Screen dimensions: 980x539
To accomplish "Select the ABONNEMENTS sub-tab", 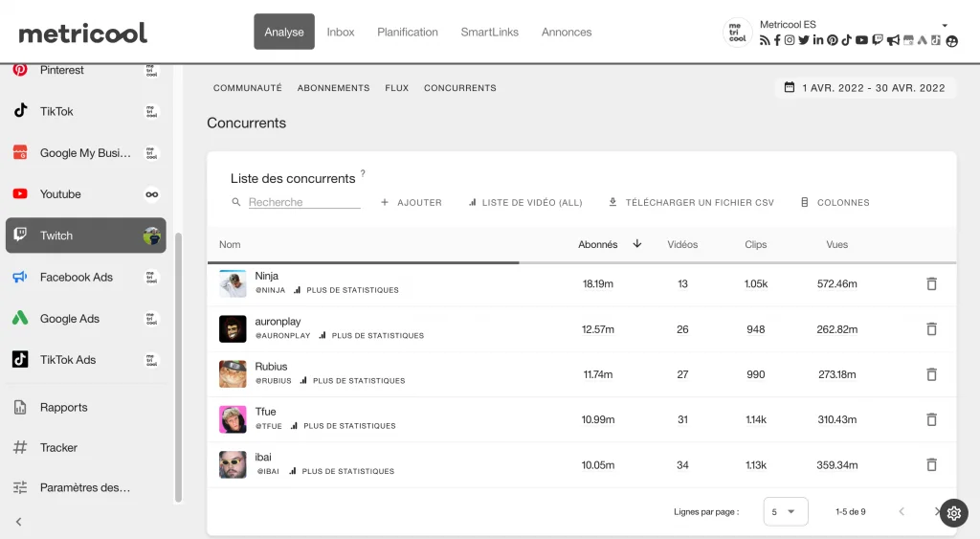I will coord(333,88).
